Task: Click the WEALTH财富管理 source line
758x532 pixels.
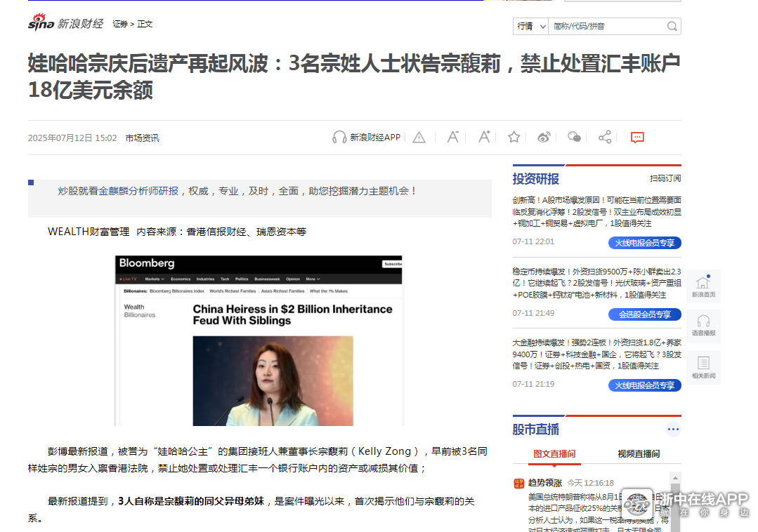Action: tap(177, 232)
